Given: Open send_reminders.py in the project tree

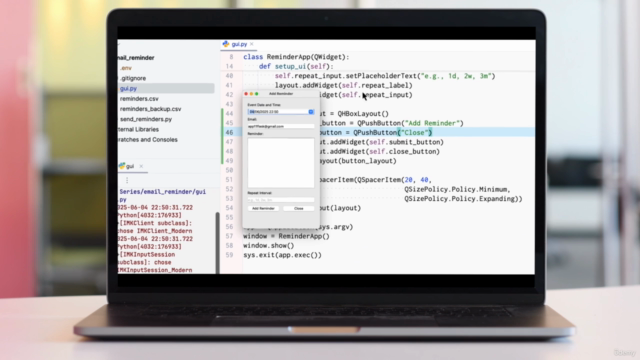Looking at the screenshot, I should coord(146,119).
